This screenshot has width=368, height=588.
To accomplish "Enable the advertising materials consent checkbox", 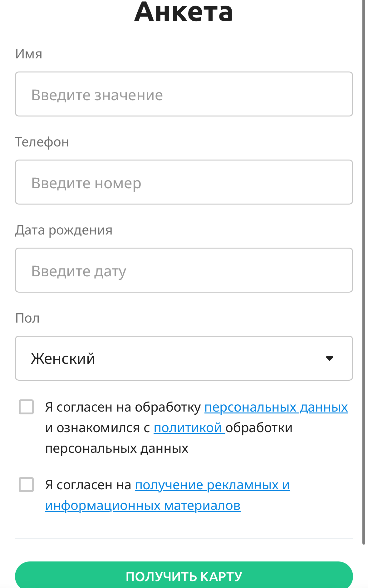I will click(x=26, y=485).
